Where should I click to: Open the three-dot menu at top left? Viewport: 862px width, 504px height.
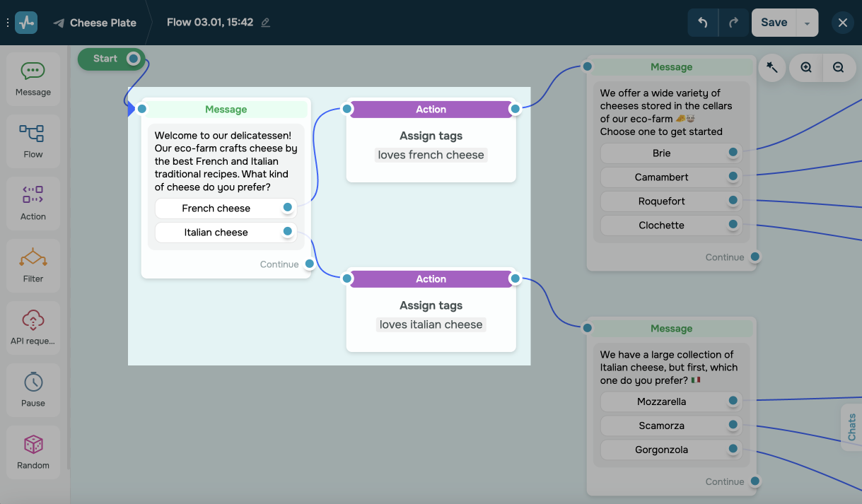8,23
